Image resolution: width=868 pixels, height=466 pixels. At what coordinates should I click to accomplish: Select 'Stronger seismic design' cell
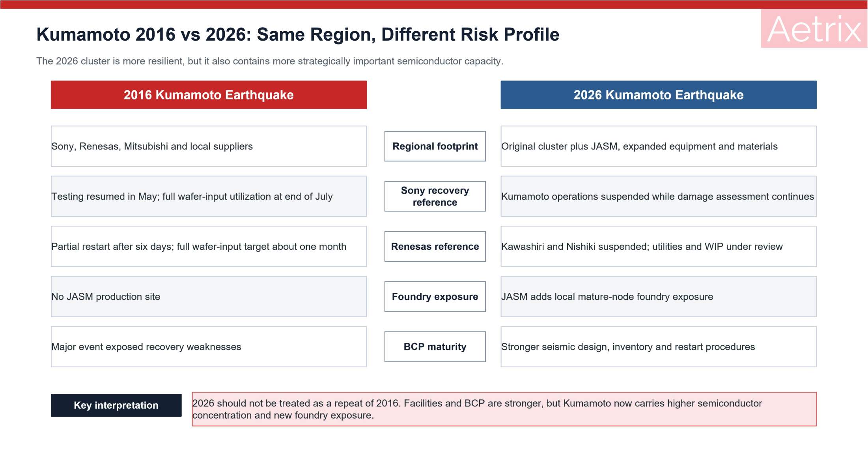coord(659,347)
